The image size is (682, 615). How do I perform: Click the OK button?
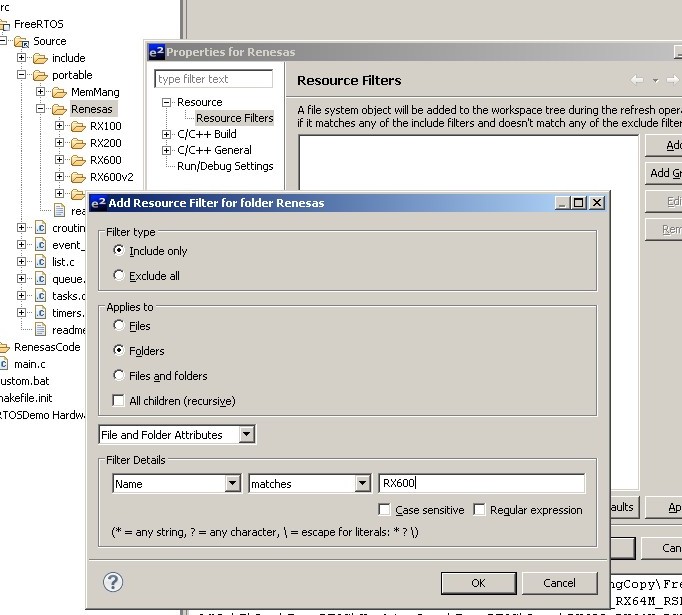(x=478, y=583)
